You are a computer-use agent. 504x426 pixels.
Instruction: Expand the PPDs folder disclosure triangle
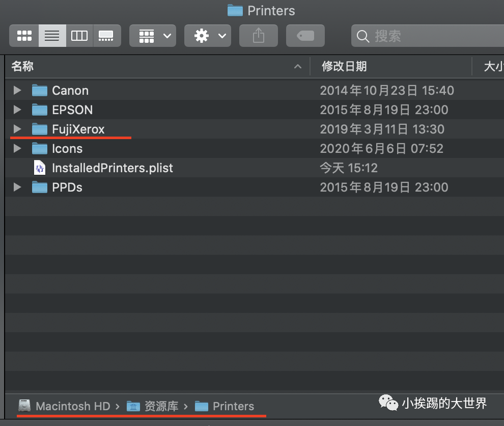pos(17,187)
